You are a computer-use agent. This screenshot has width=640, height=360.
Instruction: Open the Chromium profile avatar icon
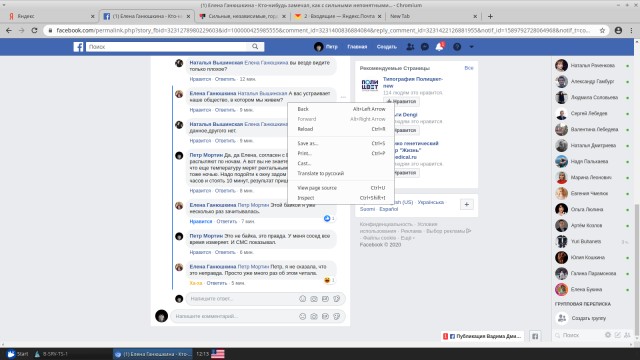[x=618, y=30]
